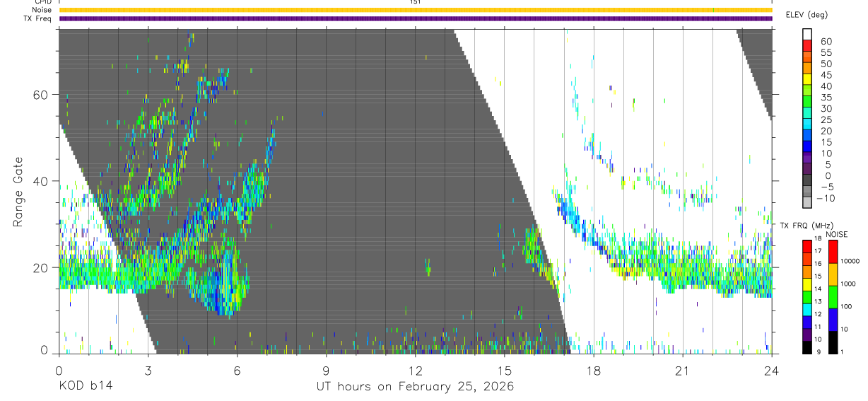Click the green 13–14 MHz TX FRQ swatch
Screen dimensions: 868x401
807,296
